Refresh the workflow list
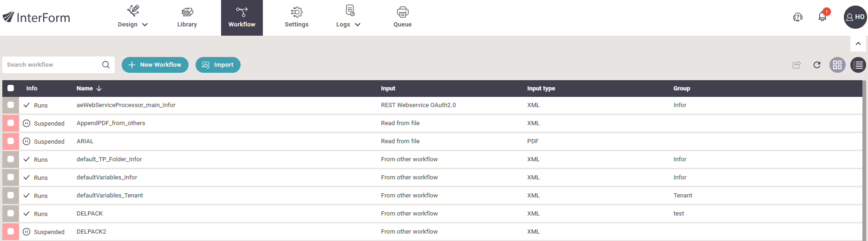Screen dimensions: 868x241 (x=817, y=65)
